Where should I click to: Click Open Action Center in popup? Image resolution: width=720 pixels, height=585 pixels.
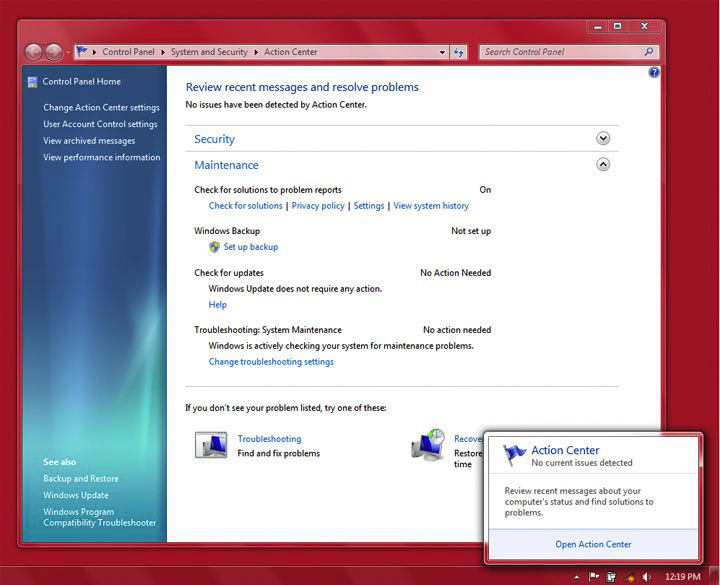(593, 544)
